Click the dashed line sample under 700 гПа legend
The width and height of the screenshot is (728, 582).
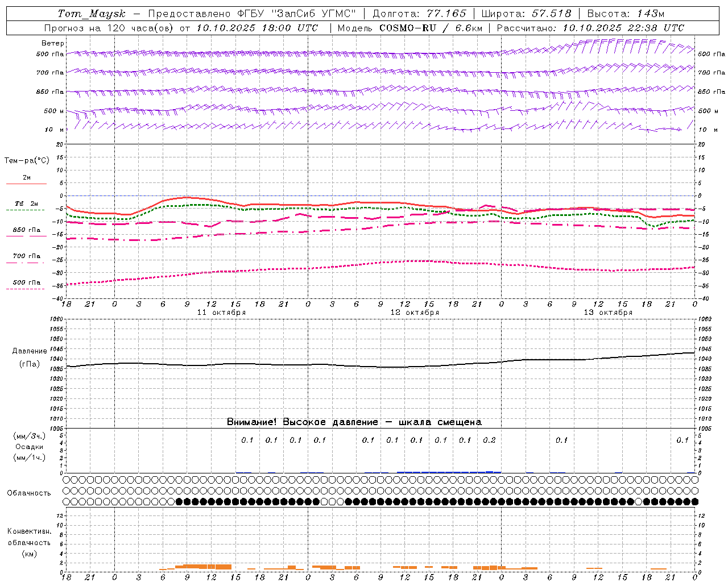click(x=25, y=263)
